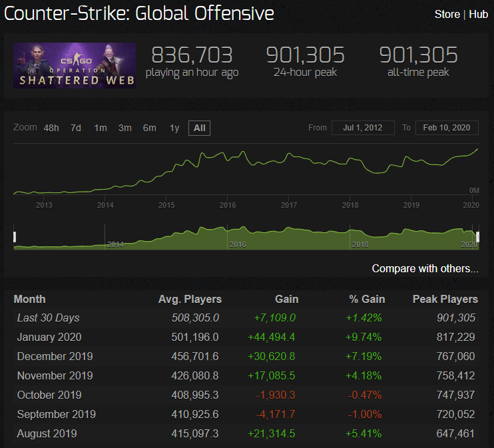This screenshot has width=494, height=448.
Task: Click the 2016 label on the main chart axis
Action: click(x=228, y=205)
